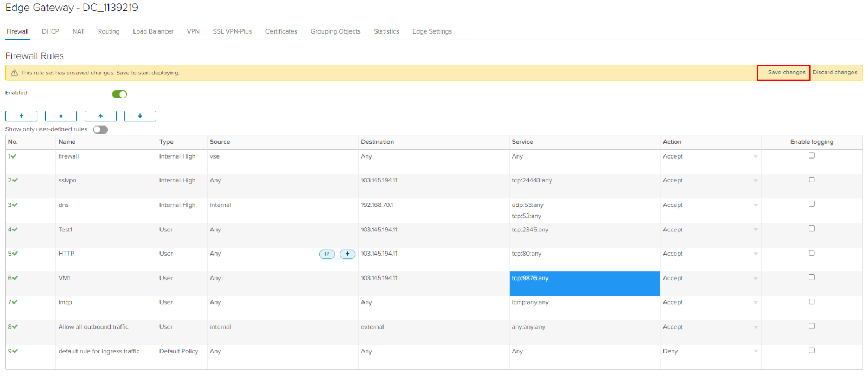Viewport: 868px width, 379px height.
Task: Click the IP button in HTTP rule source
Action: (x=327, y=254)
